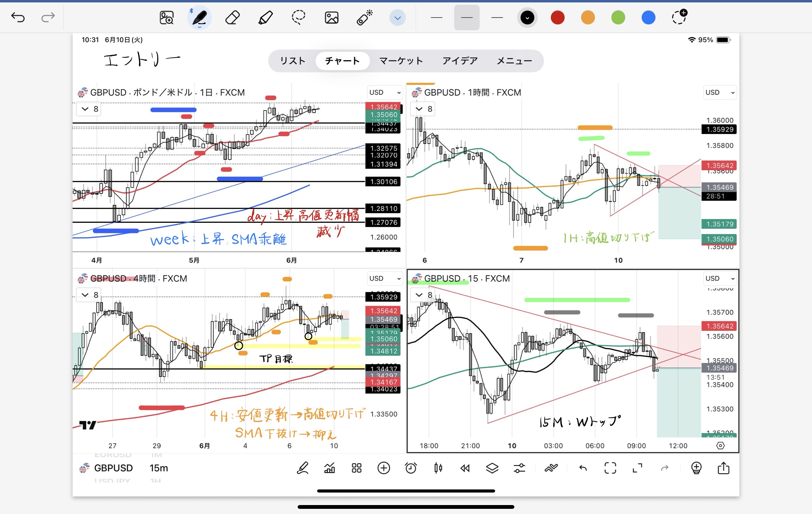Redo the last undone stroke
The width and height of the screenshot is (812, 514).
click(x=48, y=17)
